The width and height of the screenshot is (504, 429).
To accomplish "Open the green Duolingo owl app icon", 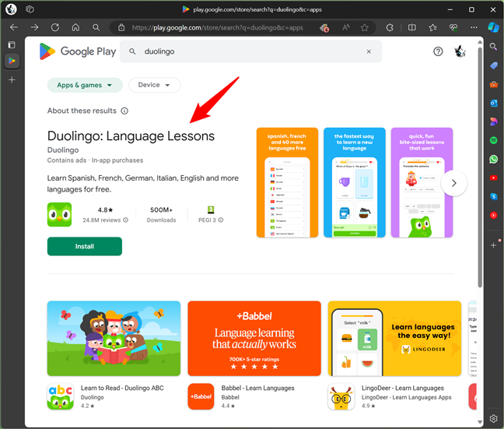I will 59,215.
